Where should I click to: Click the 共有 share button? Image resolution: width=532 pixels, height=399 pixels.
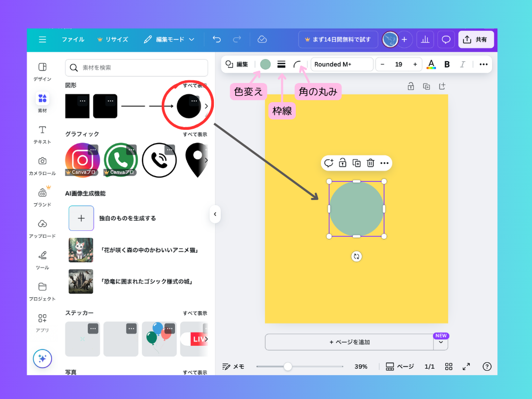(476, 39)
